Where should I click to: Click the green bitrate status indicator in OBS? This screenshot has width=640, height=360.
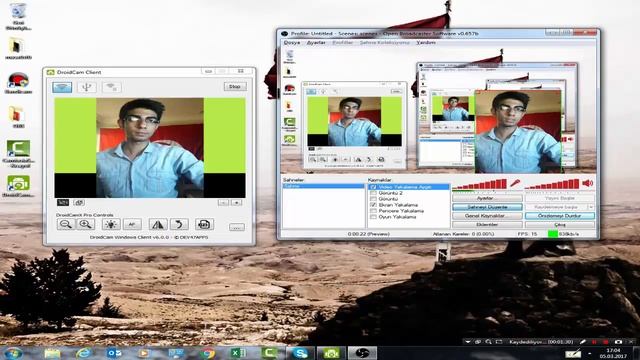point(552,234)
